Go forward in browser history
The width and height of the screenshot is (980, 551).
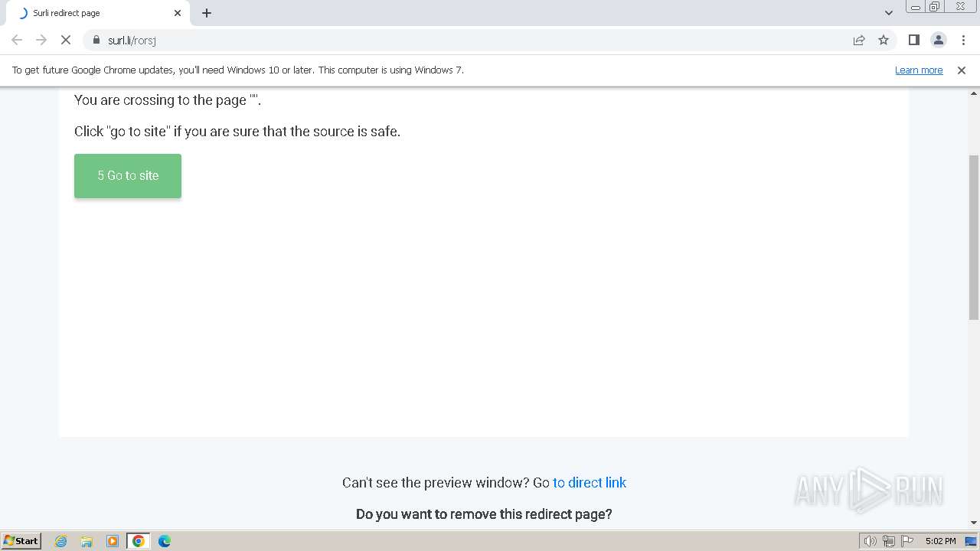(x=41, y=40)
